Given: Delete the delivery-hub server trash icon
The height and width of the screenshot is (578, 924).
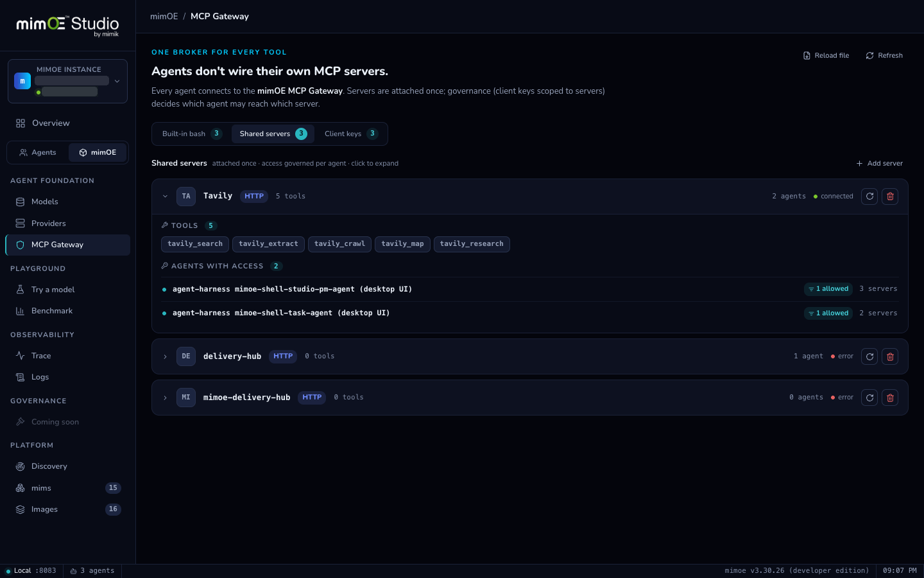Looking at the screenshot, I should 890,356.
